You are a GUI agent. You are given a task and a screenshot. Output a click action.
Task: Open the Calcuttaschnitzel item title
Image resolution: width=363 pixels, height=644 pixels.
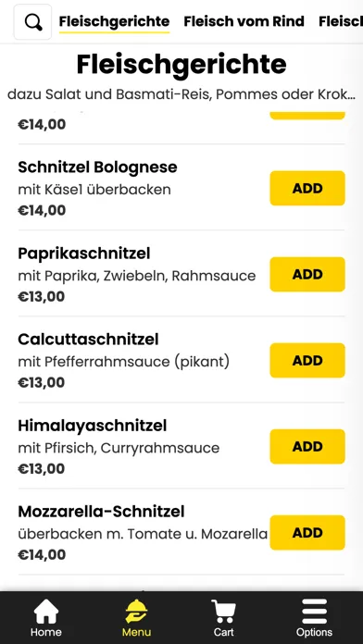[88, 340]
